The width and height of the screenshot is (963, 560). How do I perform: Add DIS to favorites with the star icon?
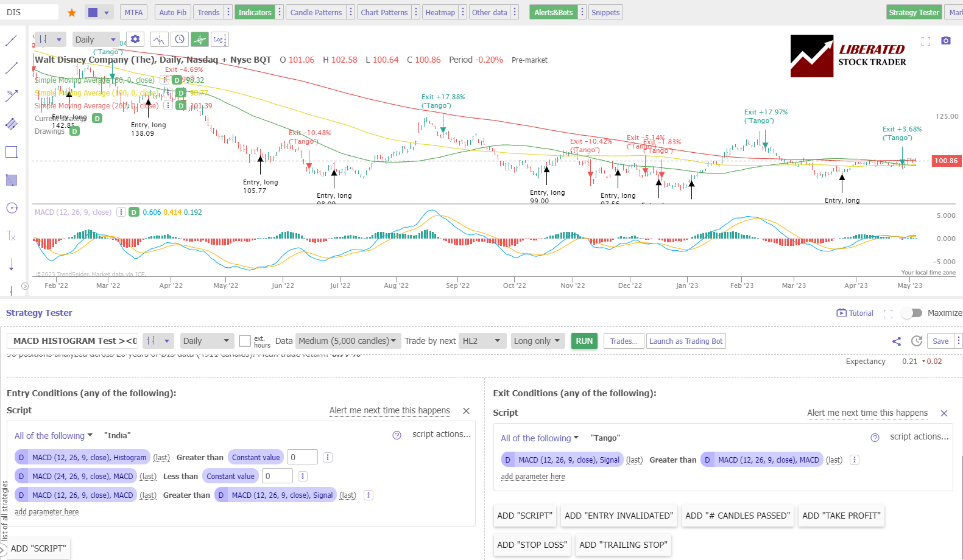pos(72,12)
